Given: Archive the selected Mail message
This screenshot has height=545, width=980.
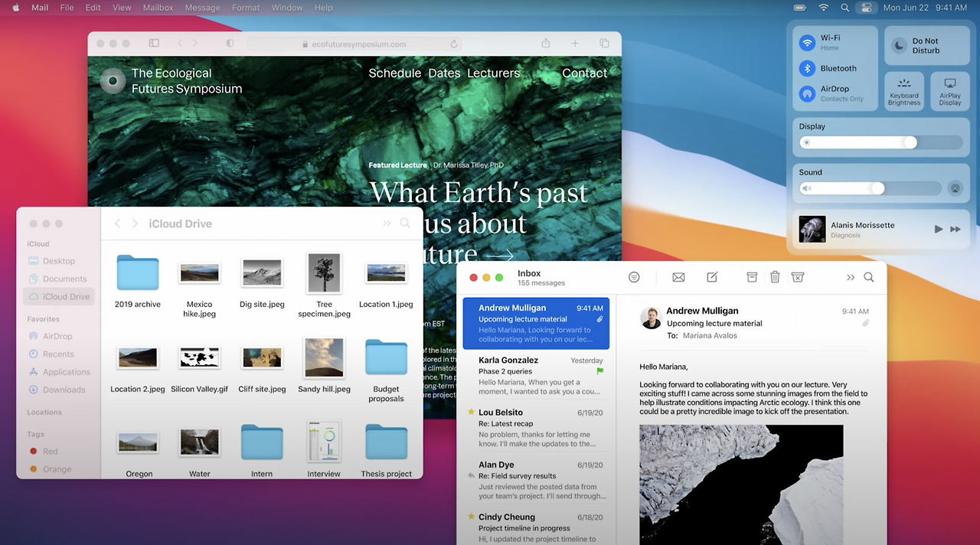Looking at the screenshot, I should [752, 277].
